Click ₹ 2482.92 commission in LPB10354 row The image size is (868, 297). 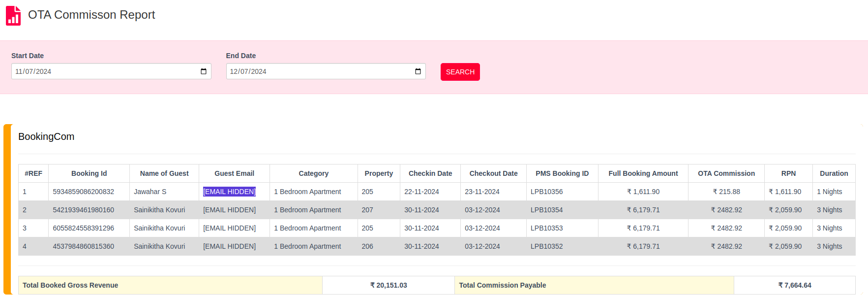[x=726, y=210]
